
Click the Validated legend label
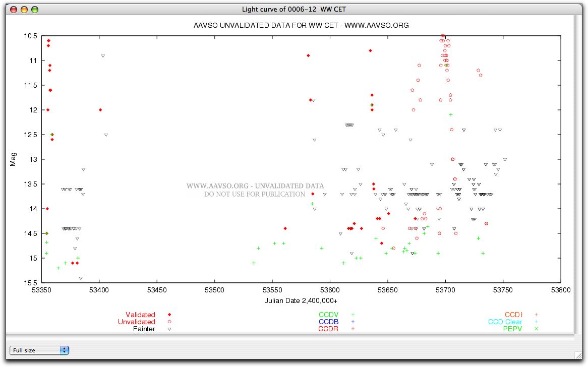pos(140,315)
